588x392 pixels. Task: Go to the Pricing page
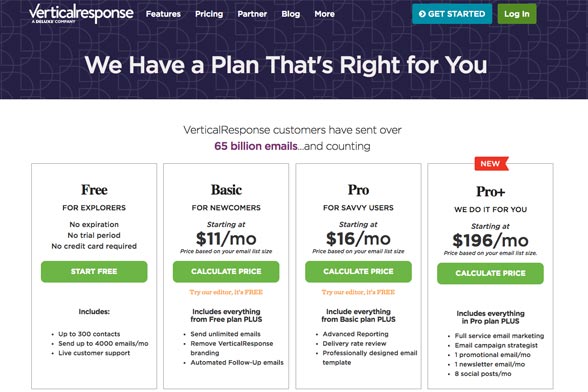click(x=209, y=14)
